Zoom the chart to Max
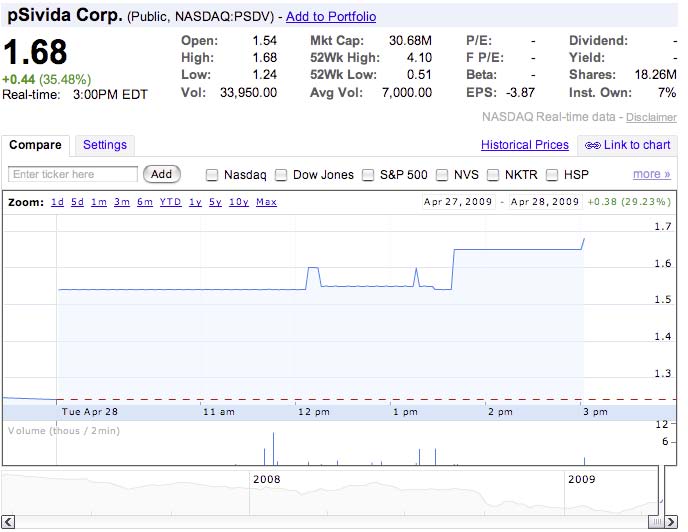This screenshot has width=688, height=532. (x=266, y=202)
